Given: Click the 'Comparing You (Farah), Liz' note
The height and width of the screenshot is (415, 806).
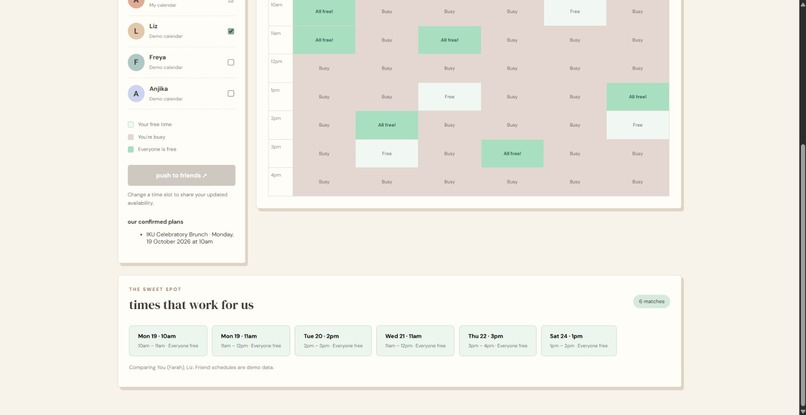Looking at the screenshot, I should [202, 368].
